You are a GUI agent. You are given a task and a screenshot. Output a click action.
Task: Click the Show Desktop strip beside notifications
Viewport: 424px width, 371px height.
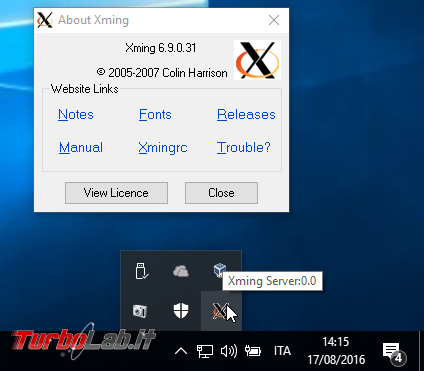421,351
